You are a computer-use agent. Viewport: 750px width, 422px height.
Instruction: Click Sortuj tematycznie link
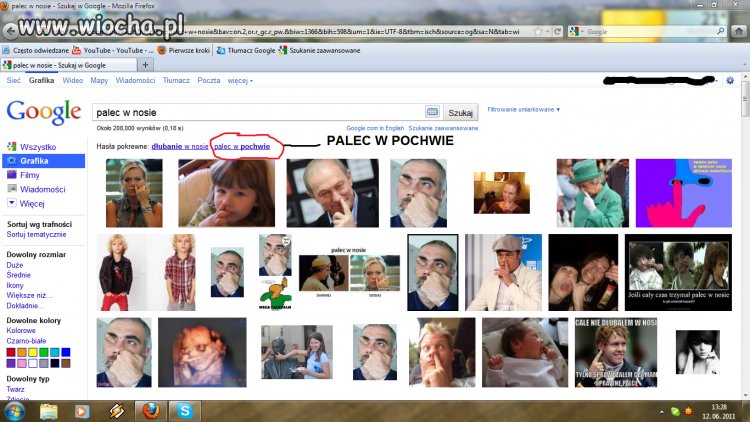tap(36, 234)
